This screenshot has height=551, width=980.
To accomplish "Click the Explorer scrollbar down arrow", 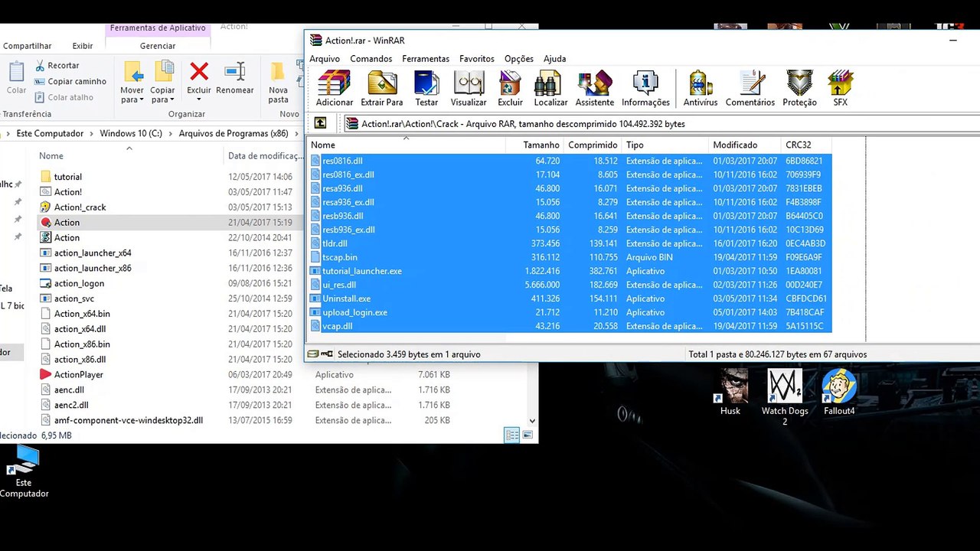I will click(x=532, y=420).
